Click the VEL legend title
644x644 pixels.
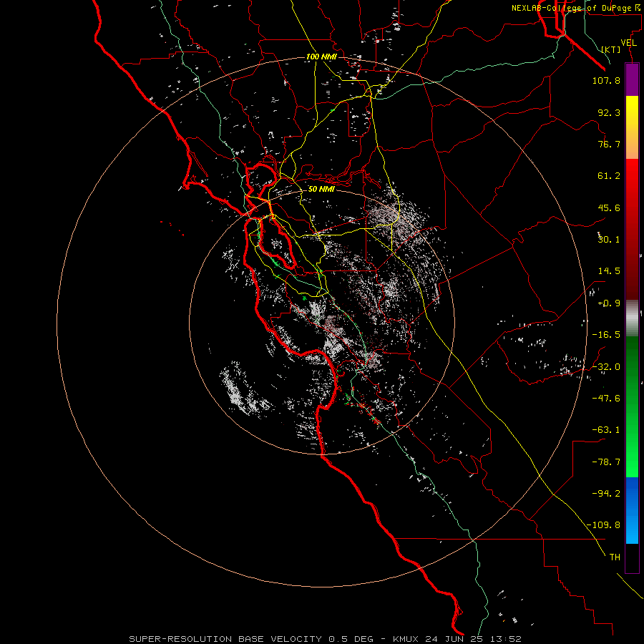[x=628, y=43]
